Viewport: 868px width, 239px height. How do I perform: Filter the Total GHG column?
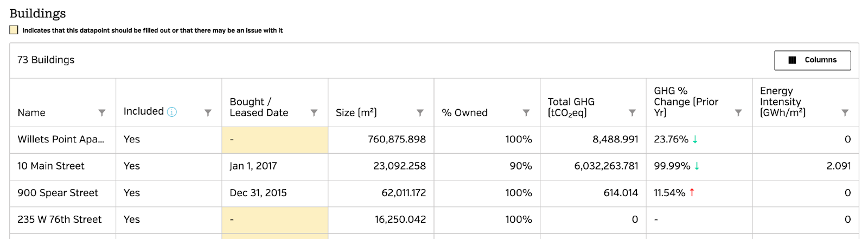632,112
